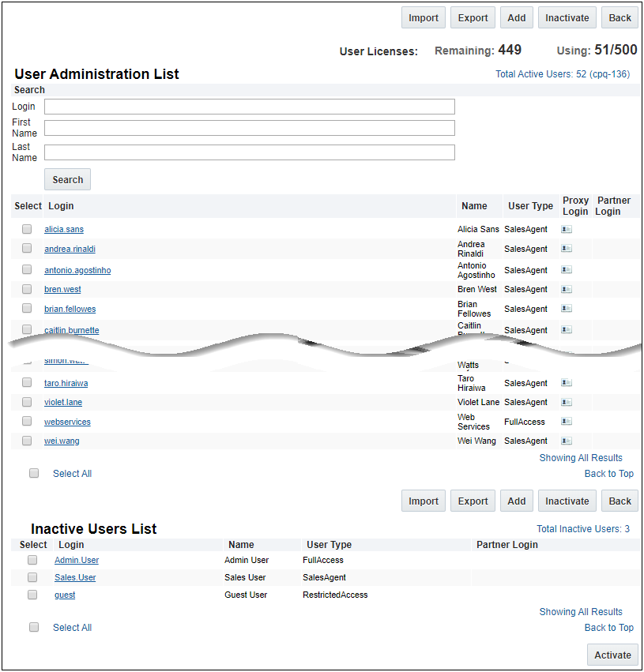Image resolution: width=644 pixels, height=672 pixels.
Task: Check the box for taro.hiraiwa
Action: 27,382
